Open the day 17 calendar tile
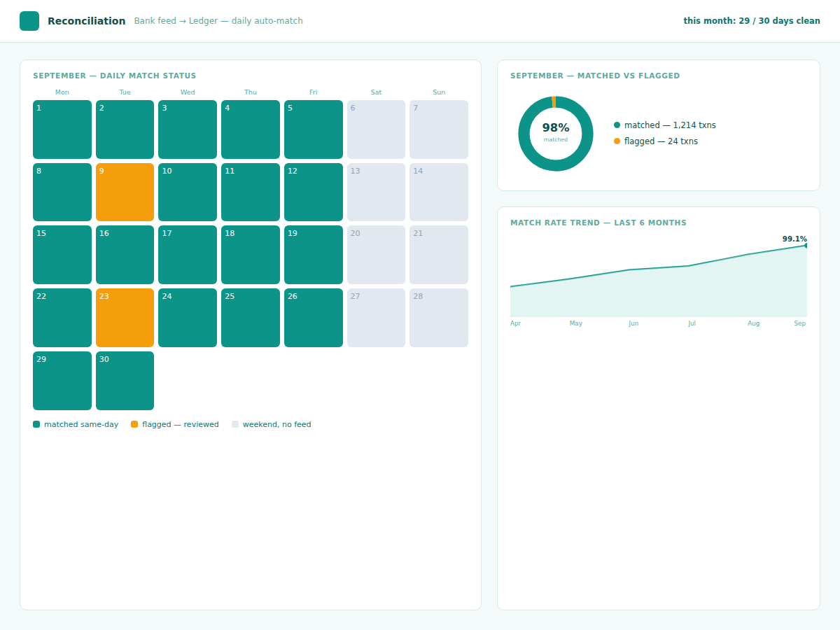This screenshot has height=630, width=840. pyautogui.click(x=188, y=255)
